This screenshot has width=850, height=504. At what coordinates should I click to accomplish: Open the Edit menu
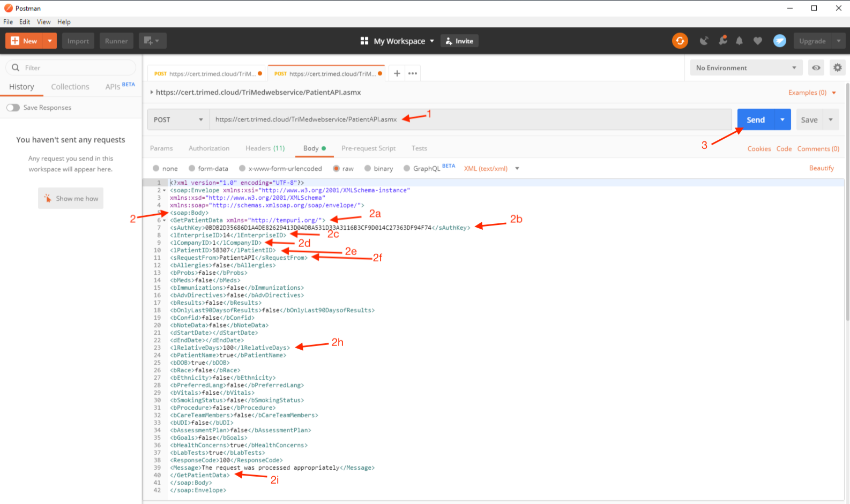coord(25,22)
